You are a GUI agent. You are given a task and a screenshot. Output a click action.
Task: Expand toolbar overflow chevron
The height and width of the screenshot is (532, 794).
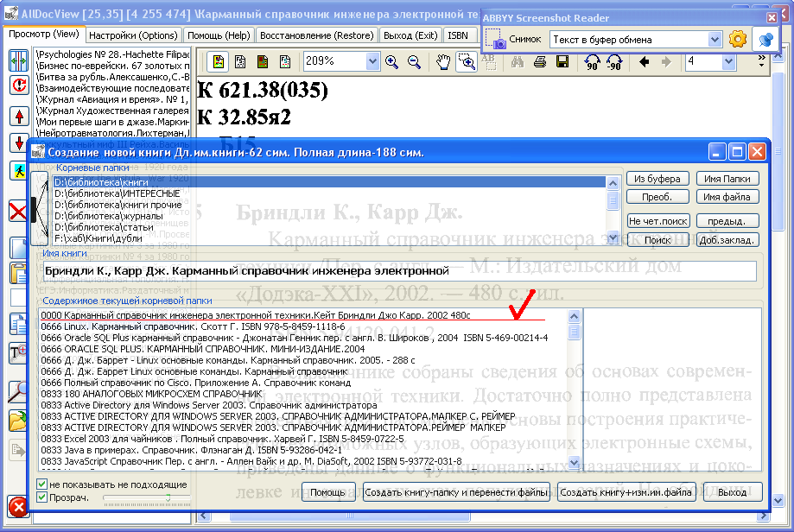tap(761, 61)
